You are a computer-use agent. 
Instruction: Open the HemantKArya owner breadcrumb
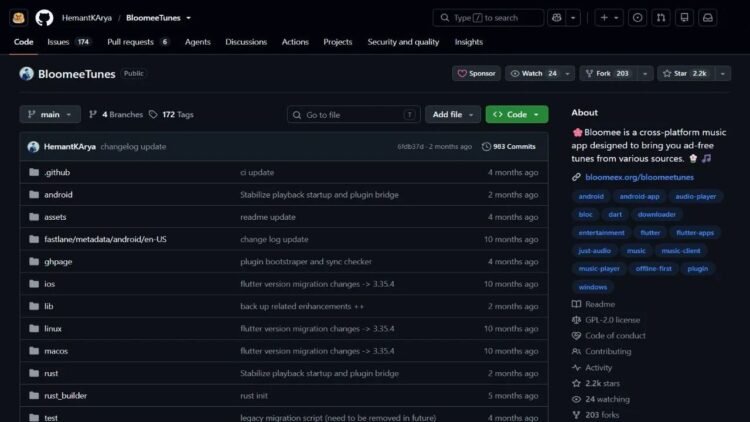coord(87,18)
